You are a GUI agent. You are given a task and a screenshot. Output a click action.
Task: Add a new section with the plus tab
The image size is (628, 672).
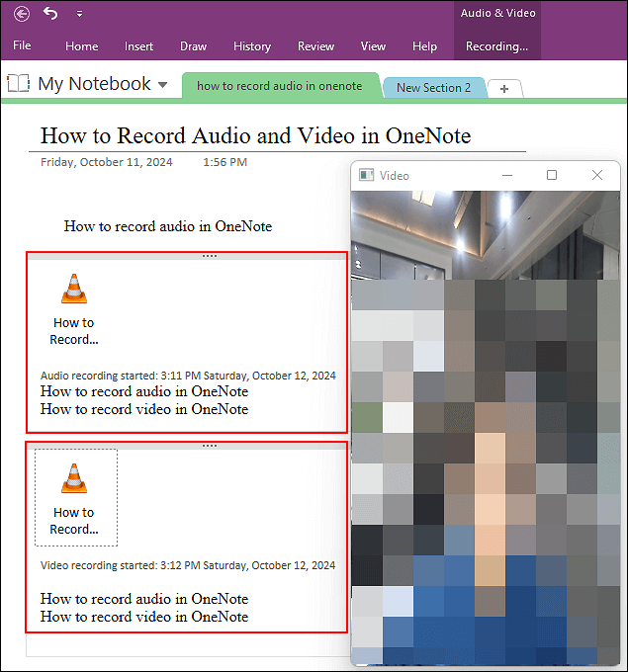(x=504, y=89)
